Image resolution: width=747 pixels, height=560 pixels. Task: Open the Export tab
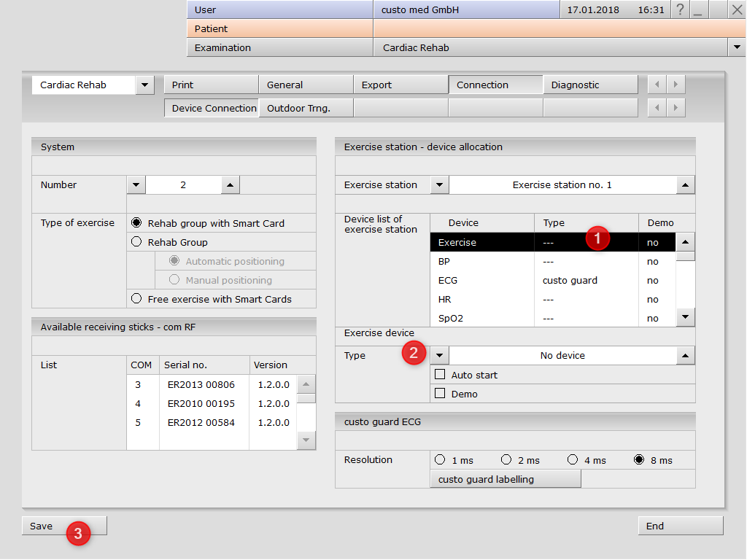[400, 85]
